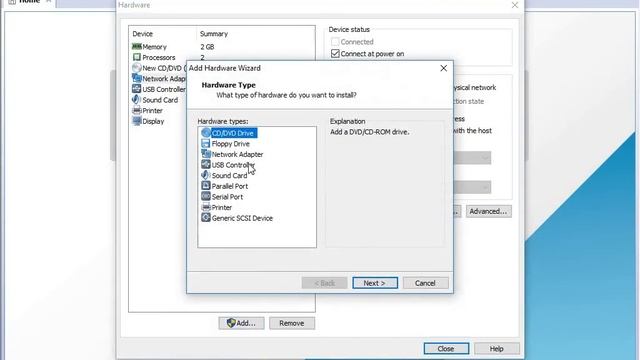Click the Back button in the wizard
The image size is (640, 360).
click(324, 283)
